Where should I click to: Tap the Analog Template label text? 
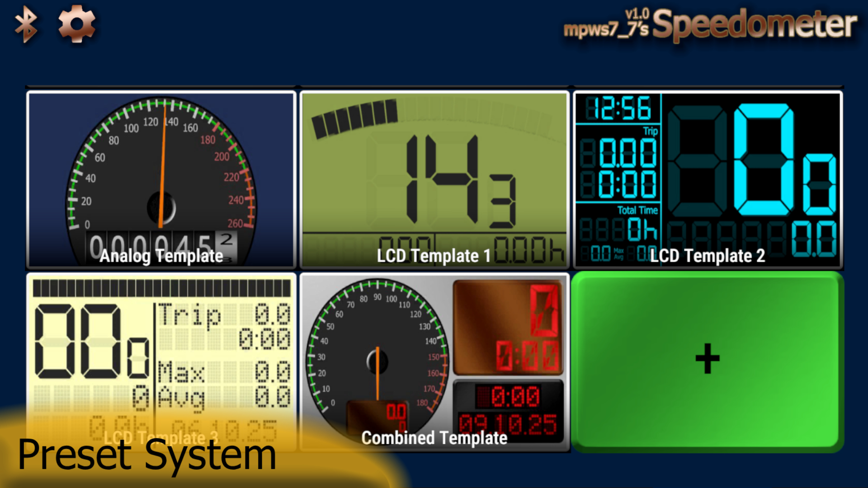161,256
